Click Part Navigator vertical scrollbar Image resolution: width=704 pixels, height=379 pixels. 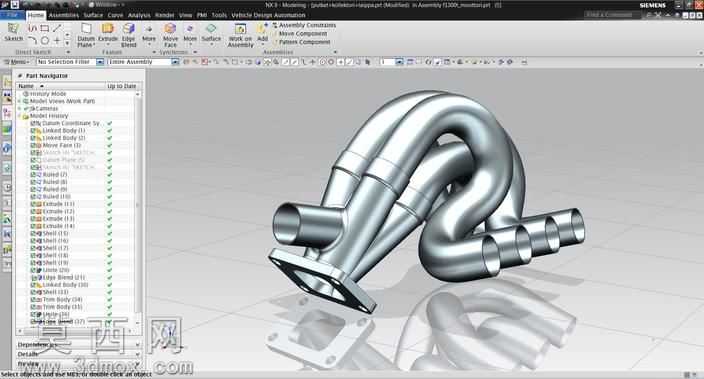click(138, 207)
